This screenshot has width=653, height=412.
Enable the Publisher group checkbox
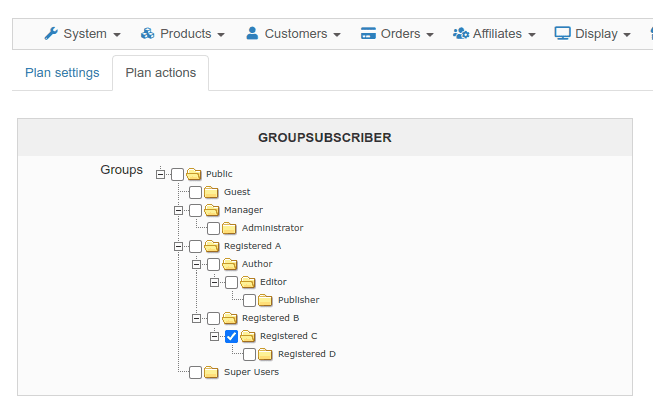click(x=249, y=300)
